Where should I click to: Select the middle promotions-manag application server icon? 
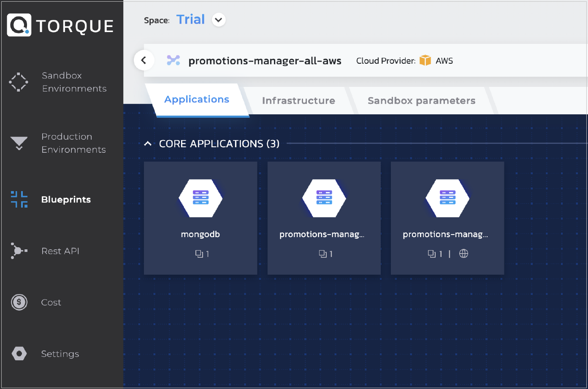pos(324,198)
